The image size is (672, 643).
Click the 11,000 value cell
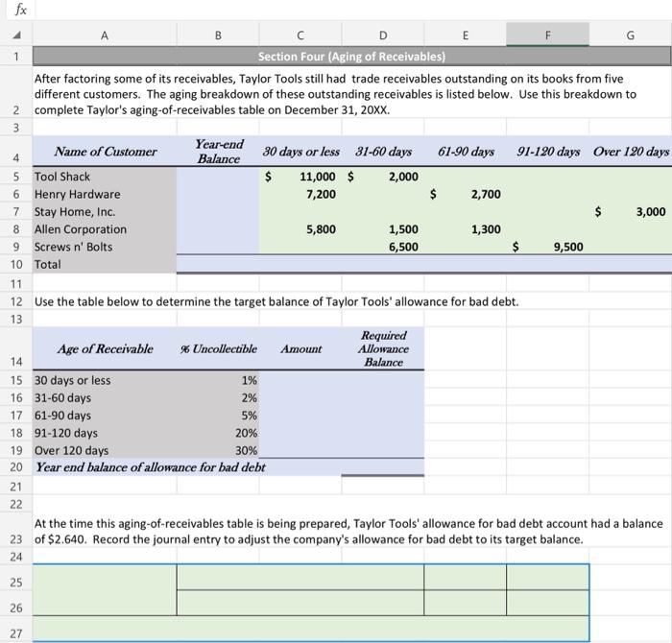300,177
